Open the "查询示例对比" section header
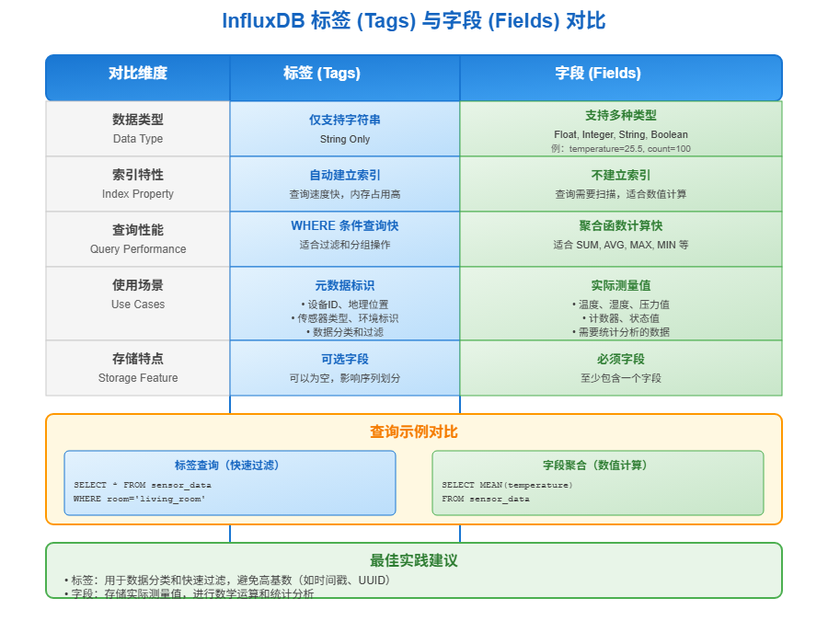The width and height of the screenshot is (828, 644). 414,431
